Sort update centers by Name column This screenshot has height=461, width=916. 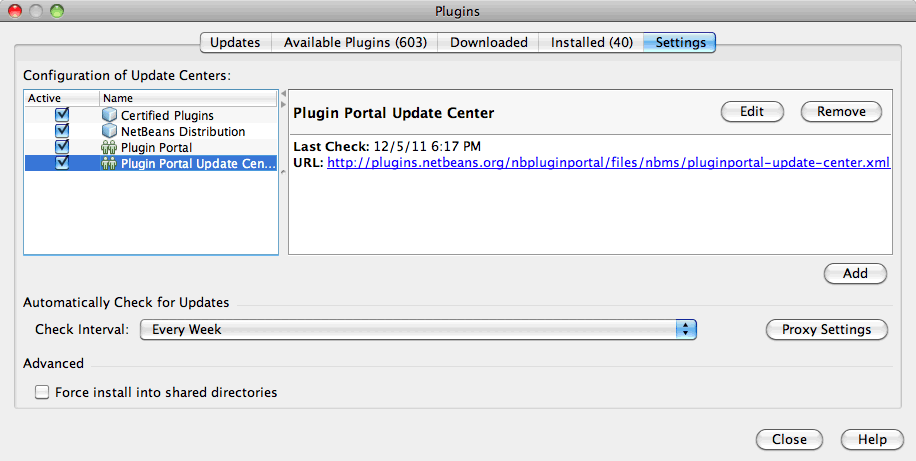[187, 98]
